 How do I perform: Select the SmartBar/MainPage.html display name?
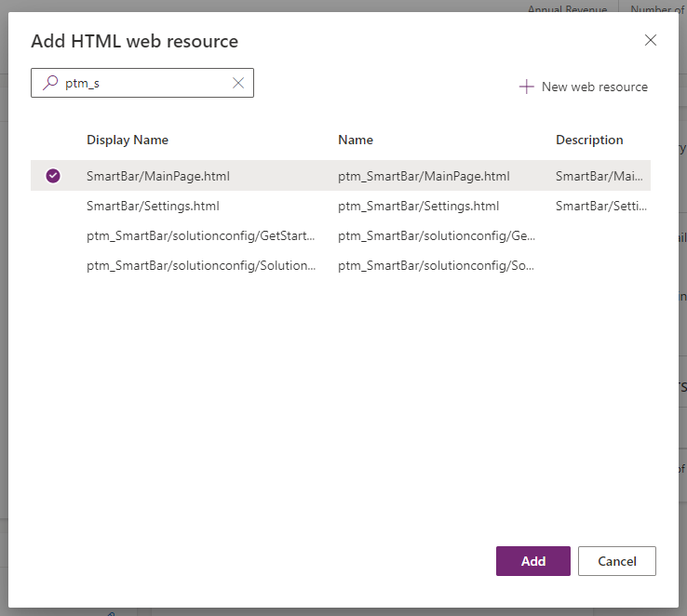click(157, 176)
